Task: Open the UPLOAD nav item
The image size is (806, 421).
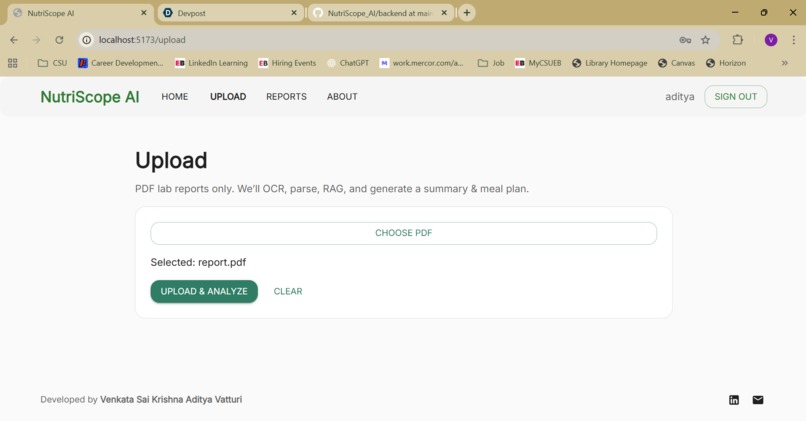Action: tap(228, 97)
